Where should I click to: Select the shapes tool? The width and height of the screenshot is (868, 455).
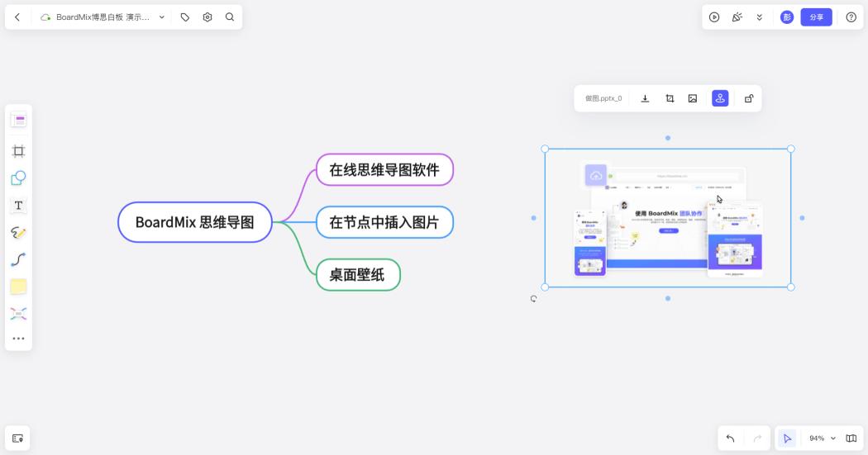click(x=18, y=178)
